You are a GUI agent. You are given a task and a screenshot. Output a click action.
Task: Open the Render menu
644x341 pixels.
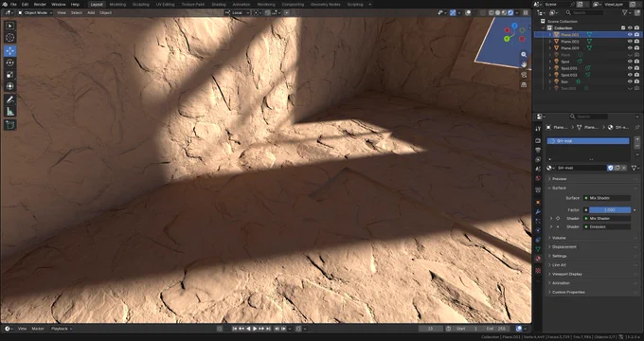(40, 4)
